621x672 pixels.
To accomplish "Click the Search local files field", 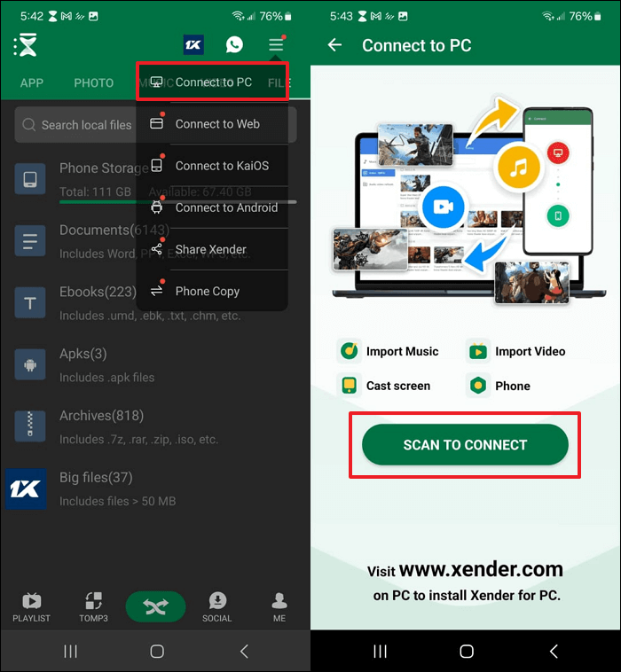I will 75,125.
